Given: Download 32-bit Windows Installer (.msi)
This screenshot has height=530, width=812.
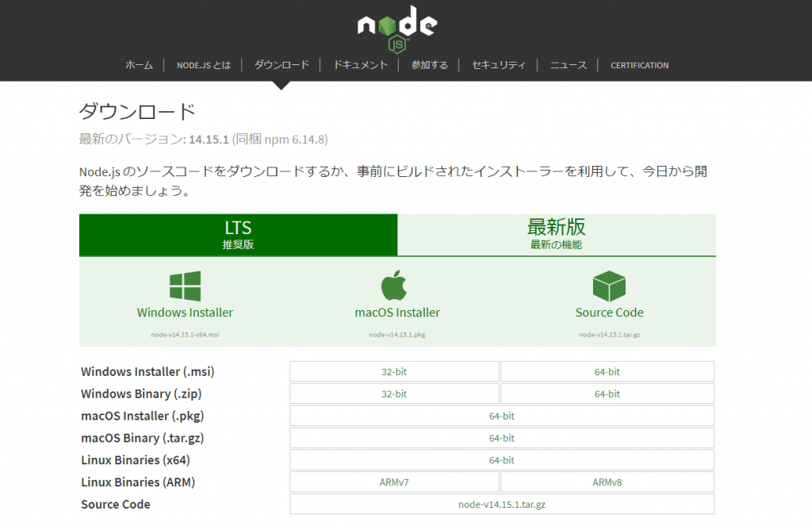Looking at the screenshot, I should pyautogui.click(x=394, y=371).
